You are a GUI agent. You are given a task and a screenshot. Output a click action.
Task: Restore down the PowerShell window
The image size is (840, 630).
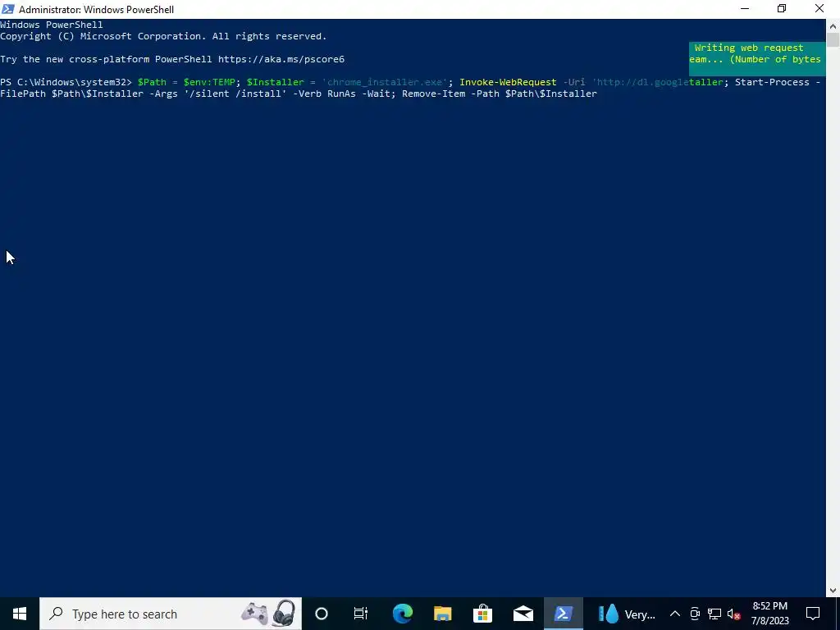coord(782,9)
